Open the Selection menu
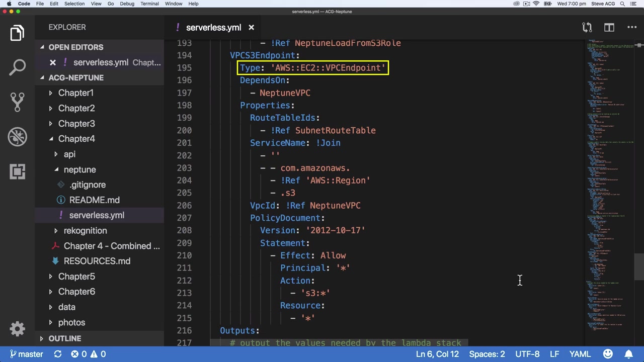This screenshot has height=362, width=644. [74, 4]
